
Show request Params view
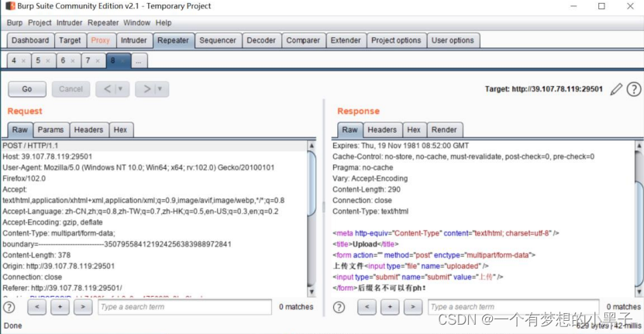(51, 130)
